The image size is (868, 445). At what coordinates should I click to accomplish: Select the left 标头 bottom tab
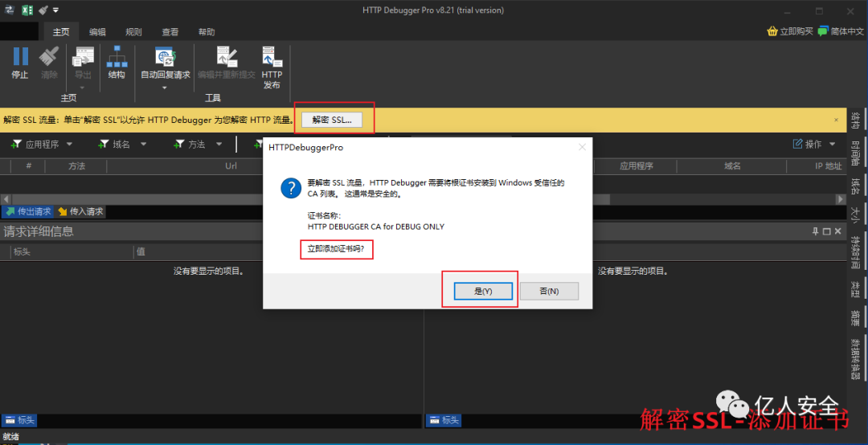(19, 420)
